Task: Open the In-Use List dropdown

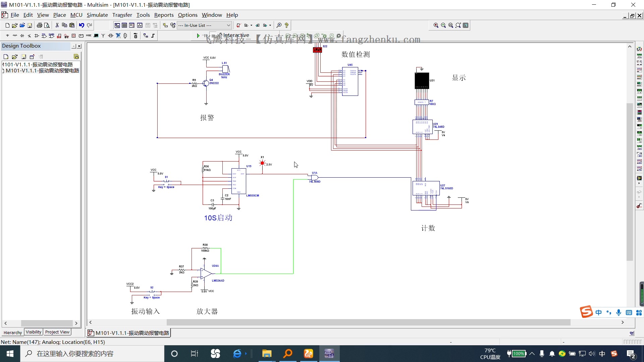Action: coord(228,25)
